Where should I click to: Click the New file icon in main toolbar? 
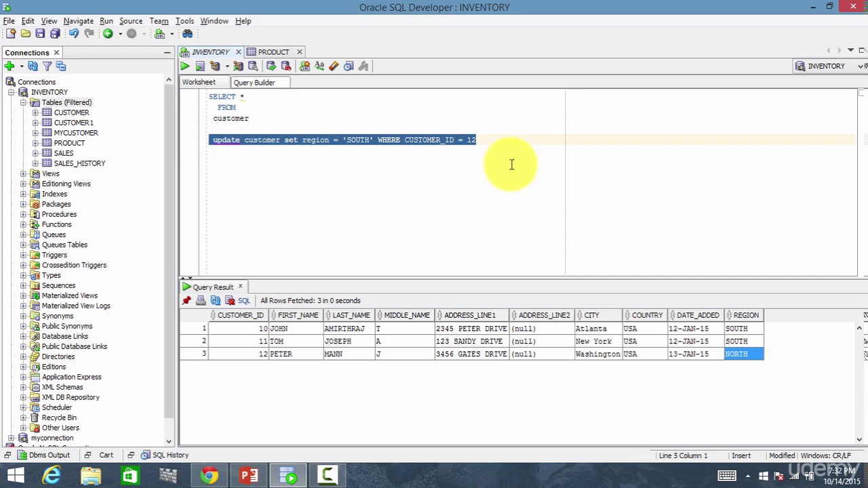coord(10,33)
